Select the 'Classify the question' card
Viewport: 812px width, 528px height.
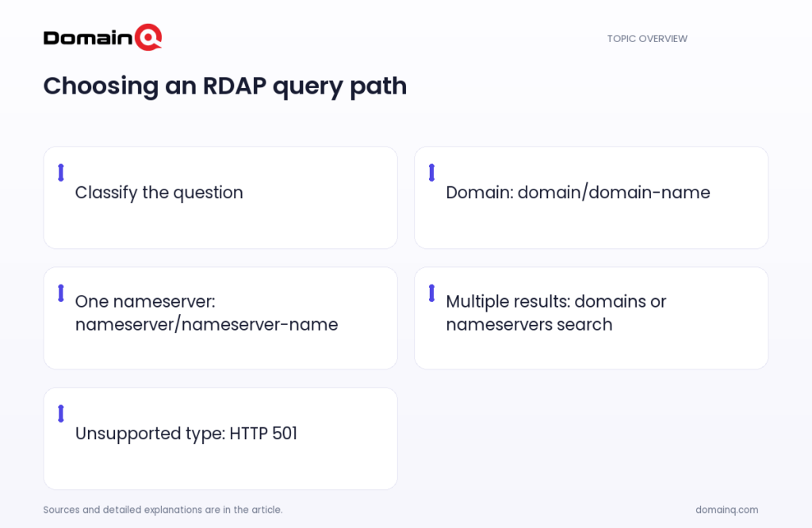pyautogui.click(x=220, y=197)
